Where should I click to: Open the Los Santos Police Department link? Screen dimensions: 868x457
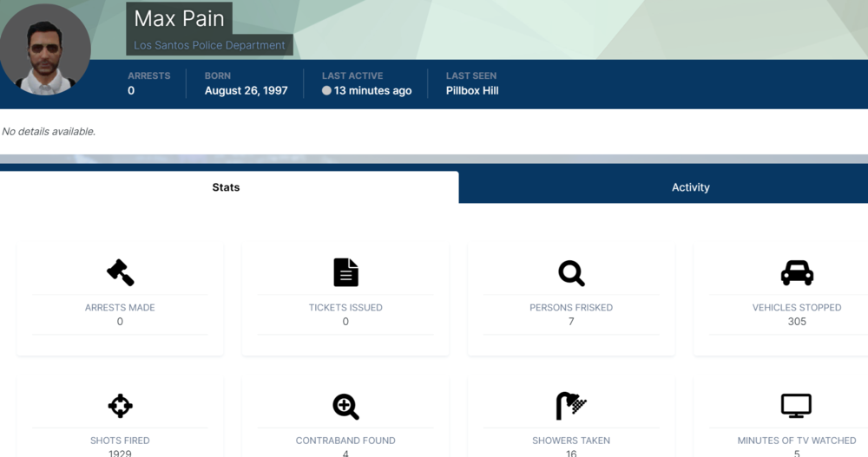(209, 45)
